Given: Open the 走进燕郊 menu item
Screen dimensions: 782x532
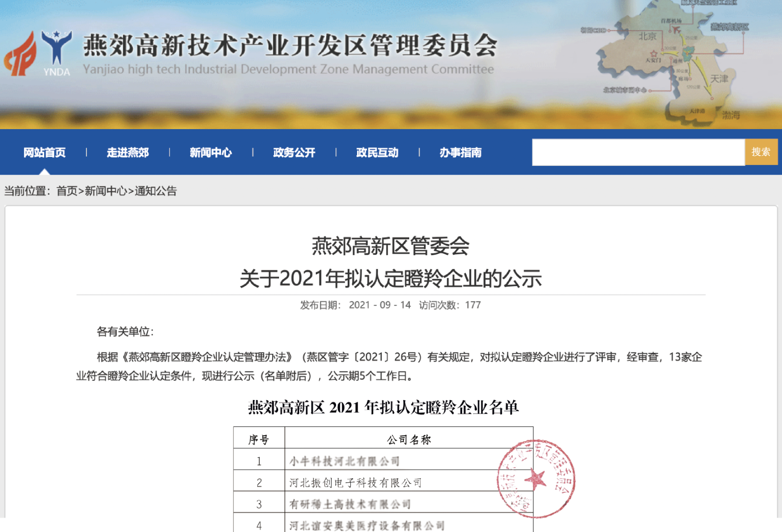Looking at the screenshot, I should pos(128,153).
